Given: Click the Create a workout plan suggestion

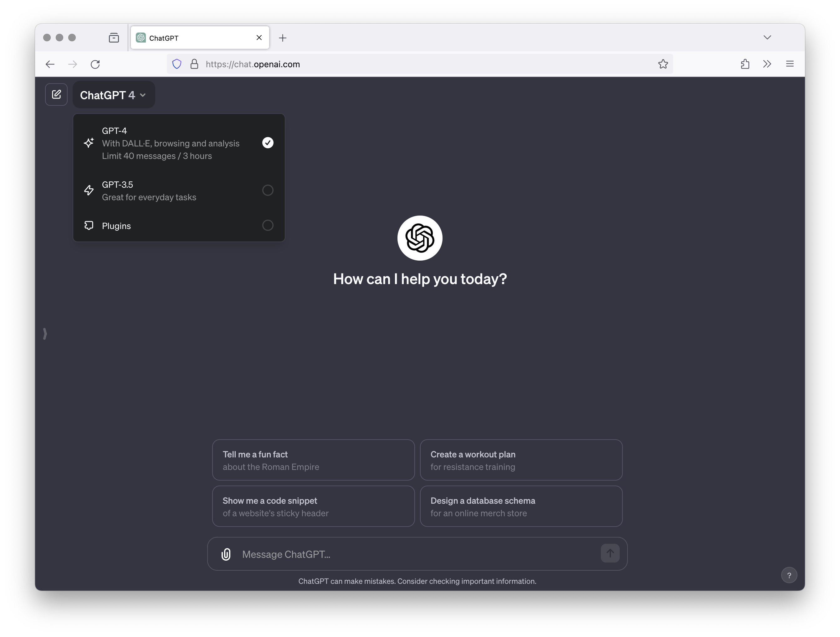Looking at the screenshot, I should pos(521,460).
